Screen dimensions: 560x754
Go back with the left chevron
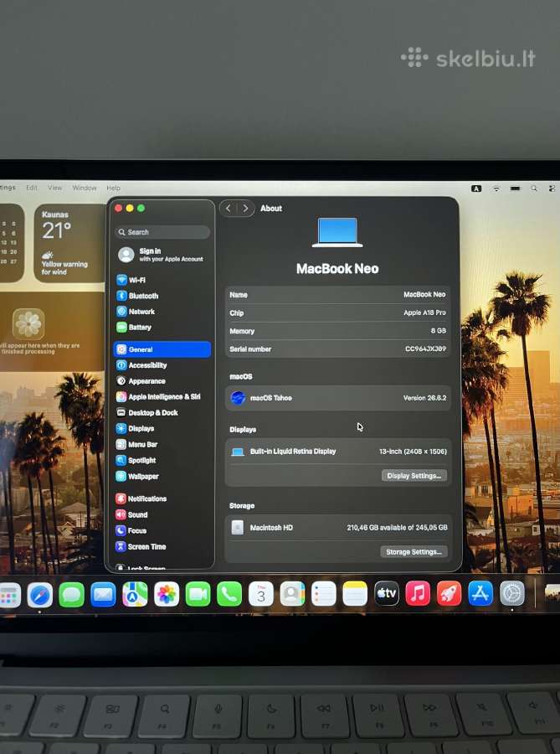pyautogui.click(x=229, y=209)
